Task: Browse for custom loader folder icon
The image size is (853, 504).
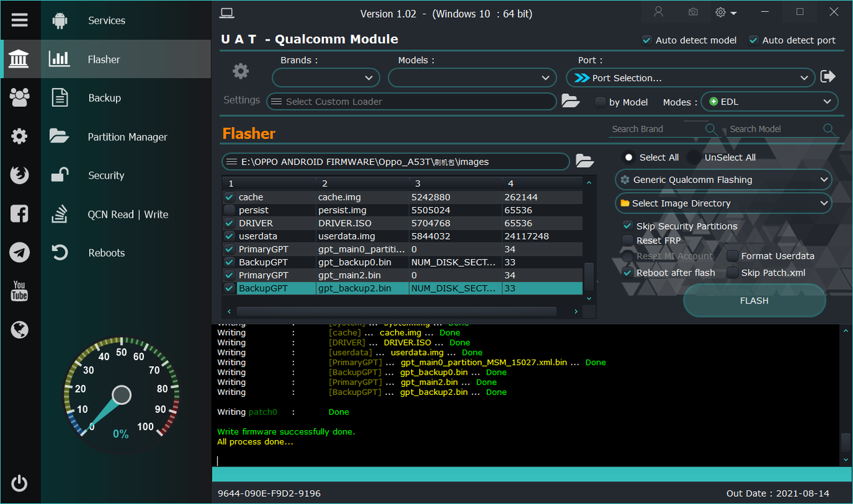Action: tap(570, 101)
